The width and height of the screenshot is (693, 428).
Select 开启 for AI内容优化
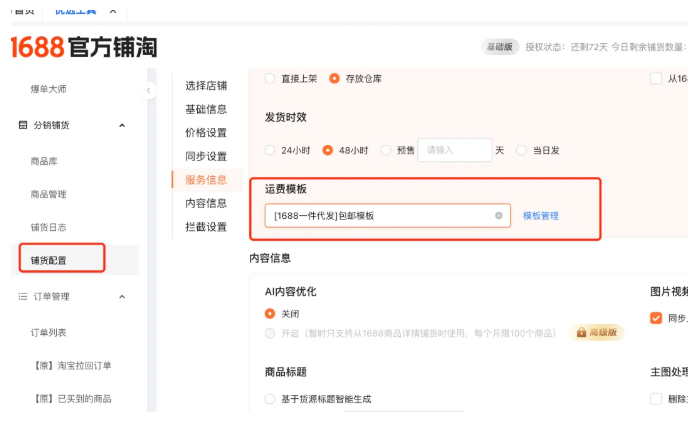270,333
